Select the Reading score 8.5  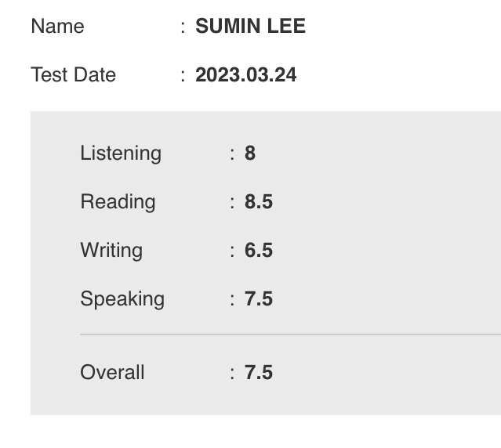(259, 201)
